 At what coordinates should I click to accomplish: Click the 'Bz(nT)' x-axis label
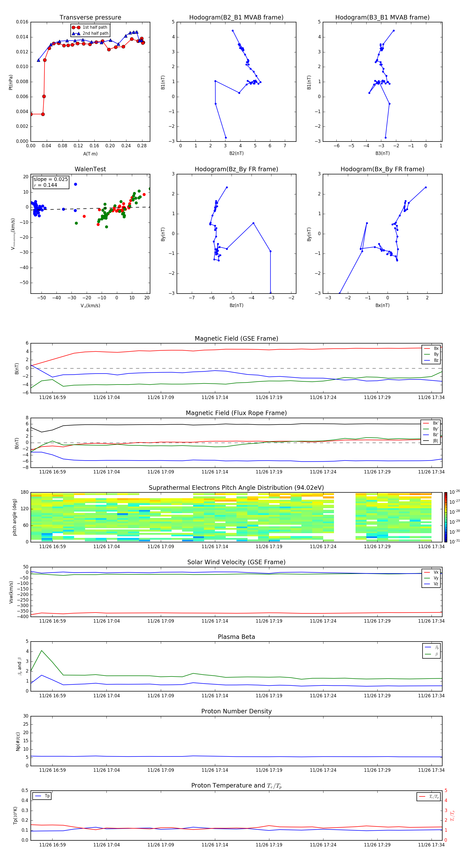pos(236,305)
